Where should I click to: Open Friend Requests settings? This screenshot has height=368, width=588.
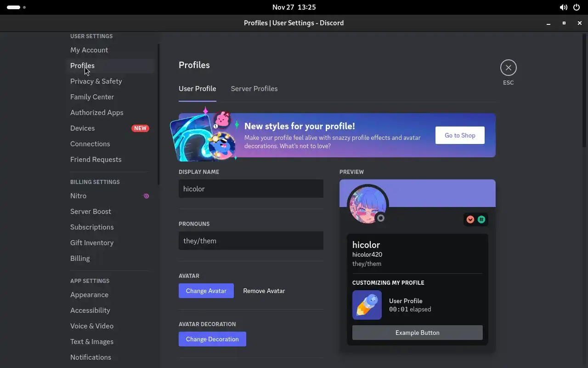click(109, 160)
